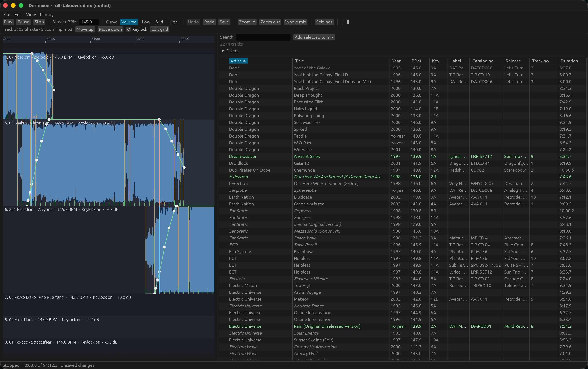Select the Free Tibet track lane
Screen dimensions: 588x369
(109, 327)
